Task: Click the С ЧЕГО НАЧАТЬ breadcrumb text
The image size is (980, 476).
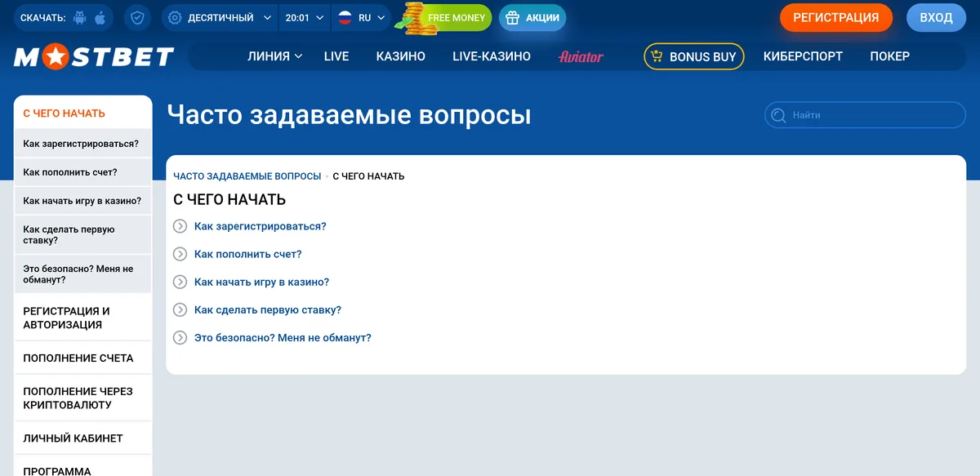Action: click(x=368, y=176)
